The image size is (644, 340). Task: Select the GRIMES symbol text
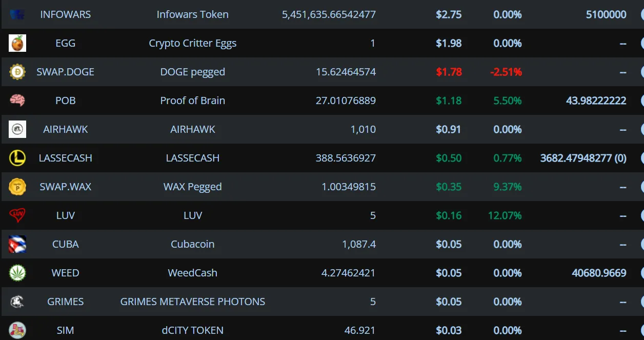(x=66, y=302)
